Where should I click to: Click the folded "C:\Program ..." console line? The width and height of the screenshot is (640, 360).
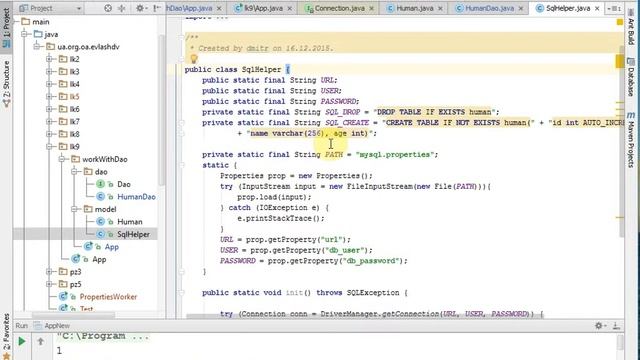pyautogui.click(x=103, y=337)
